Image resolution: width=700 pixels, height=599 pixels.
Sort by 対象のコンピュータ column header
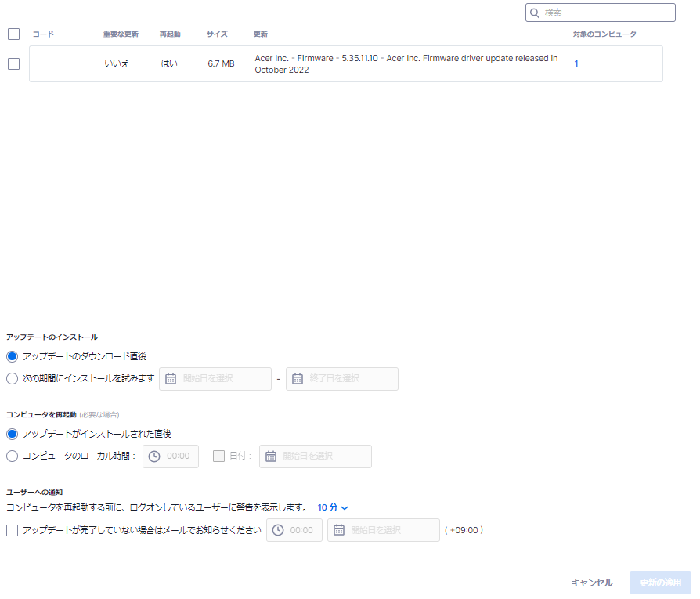pos(604,34)
